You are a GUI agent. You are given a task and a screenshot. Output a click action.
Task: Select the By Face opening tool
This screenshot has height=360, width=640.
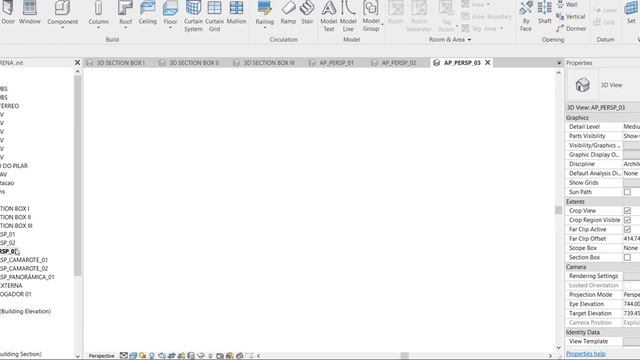pos(526,16)
